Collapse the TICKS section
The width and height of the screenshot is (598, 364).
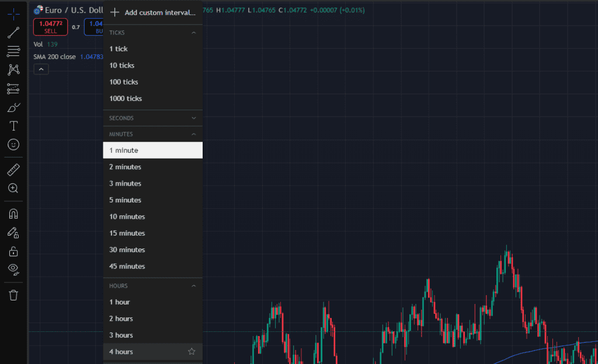[x=194, y=33]
